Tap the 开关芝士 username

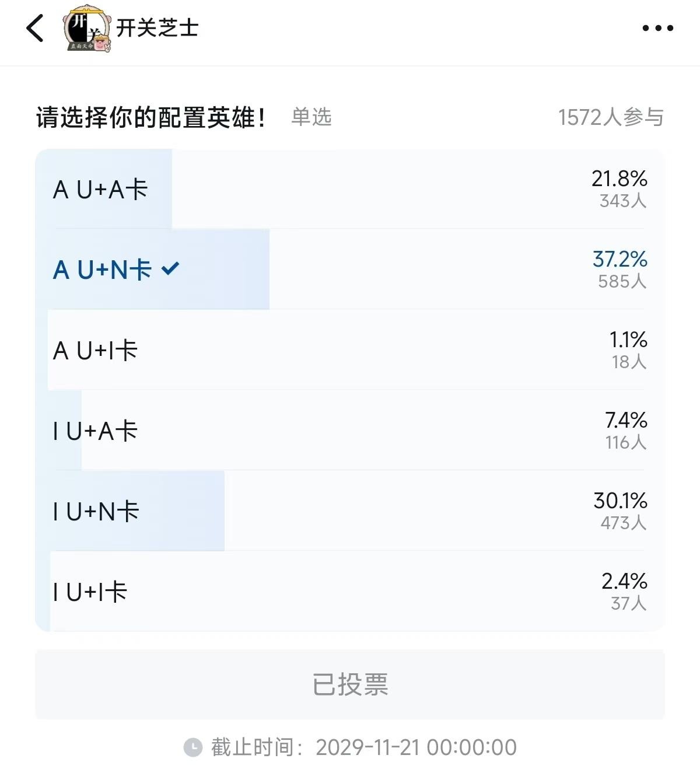[x=157, y=28]
